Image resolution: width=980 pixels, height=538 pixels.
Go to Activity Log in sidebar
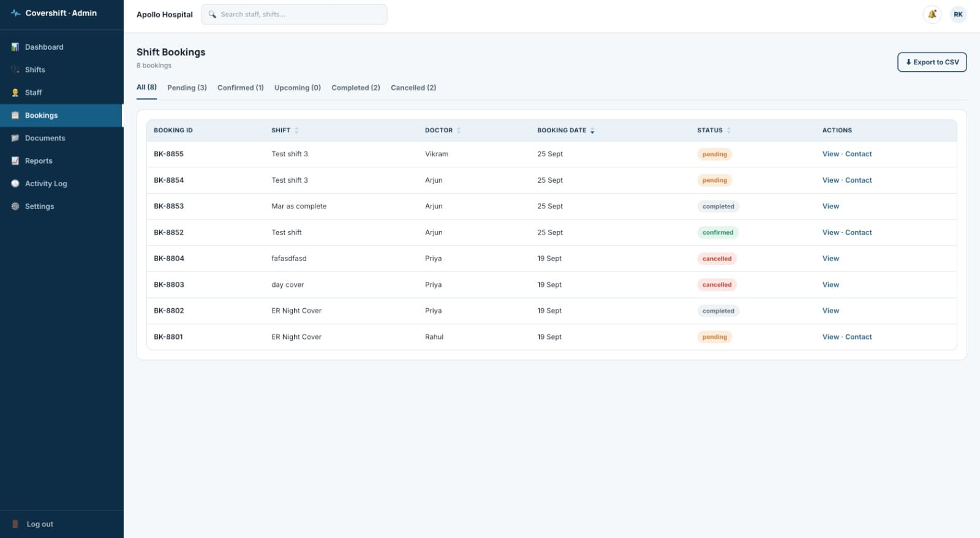tap(61, 184)
